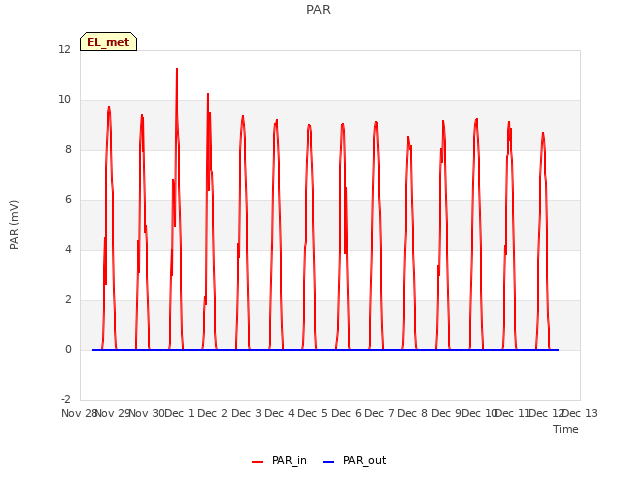Click the Time x-axis label
This screenshot has height=480, width=640.
click(566, 429)
